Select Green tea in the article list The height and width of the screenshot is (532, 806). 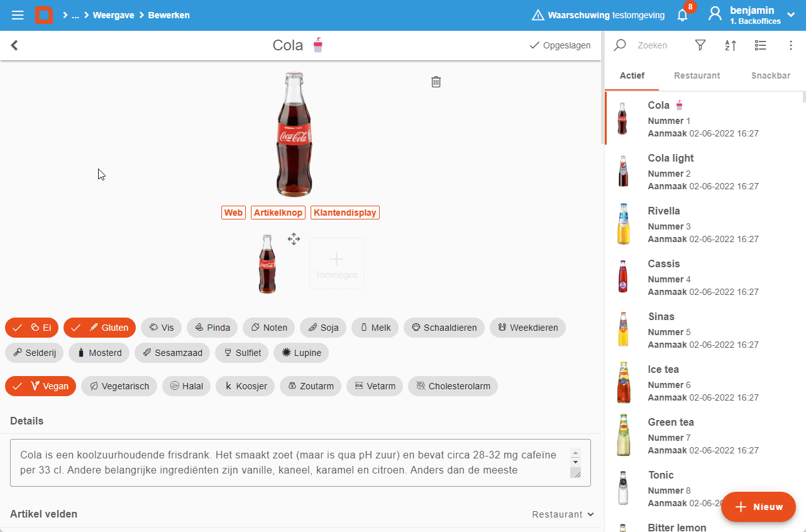pyautogui.click(x=704, y=436)
